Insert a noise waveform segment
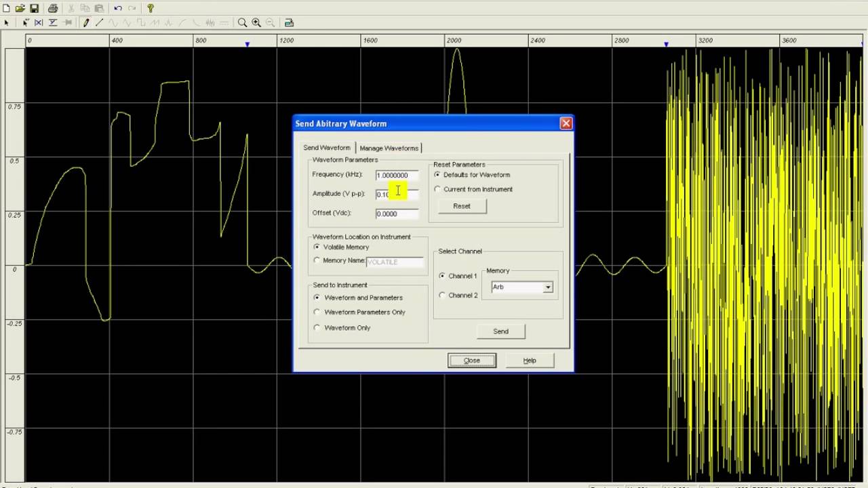 tap(210, 22)
